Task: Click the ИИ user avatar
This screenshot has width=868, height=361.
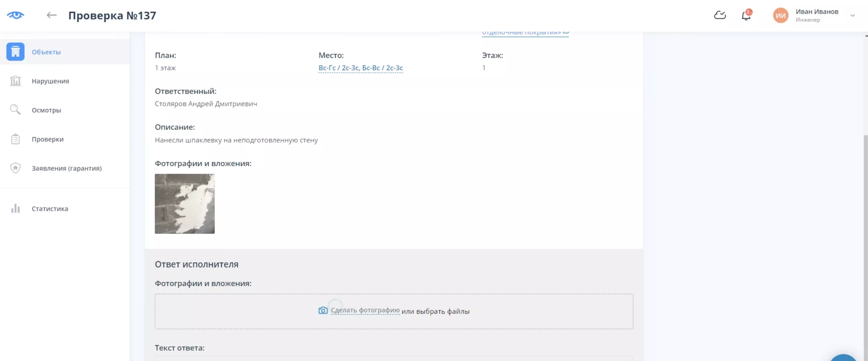Action: (x=780, y=15)
